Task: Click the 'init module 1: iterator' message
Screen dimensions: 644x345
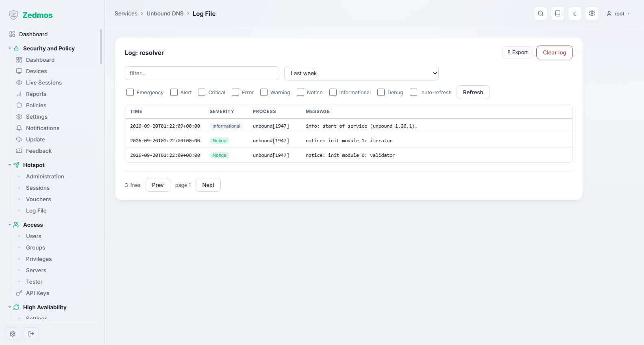Action: click(349, 141)
